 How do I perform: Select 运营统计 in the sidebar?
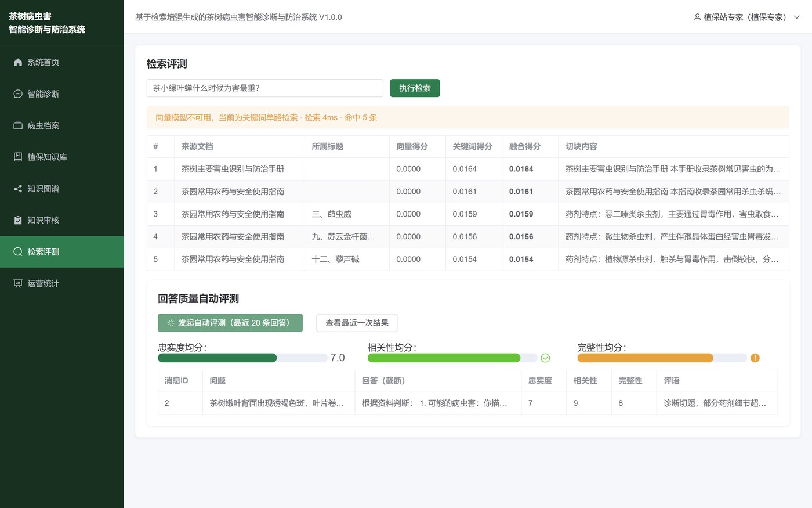(62, 283)
